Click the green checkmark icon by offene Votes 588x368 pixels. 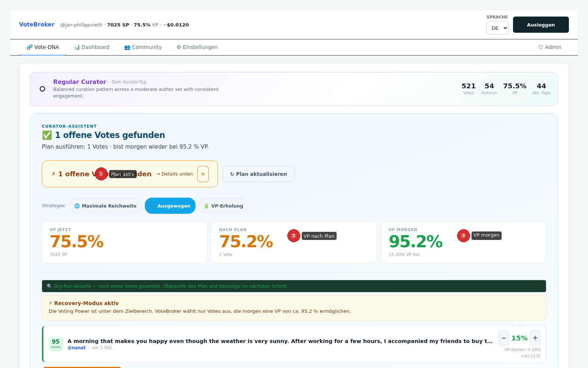(47, 135)
